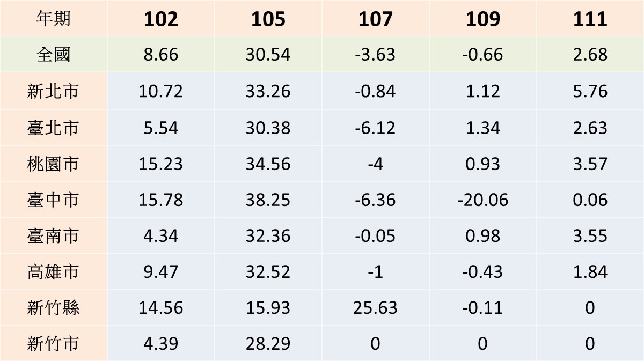Click the cell containing 38.25
Image resolution: width=644 pixels, height=361 pixels.
coord(268,200)
